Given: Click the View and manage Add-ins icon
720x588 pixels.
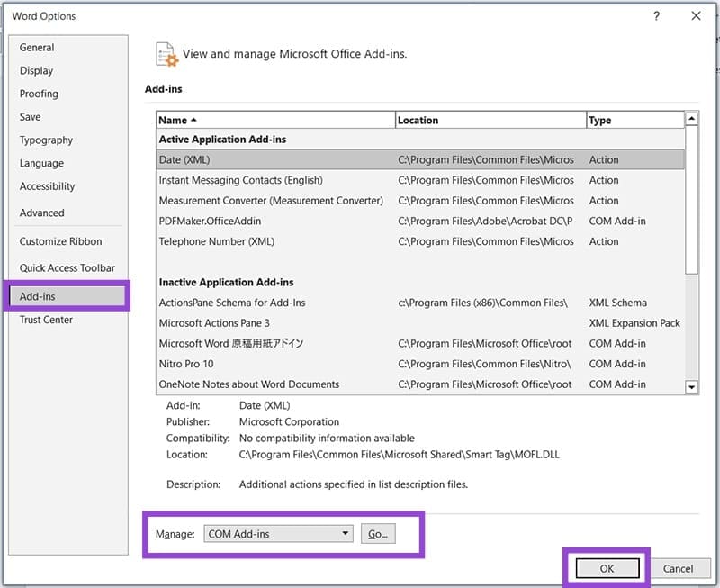Looking at the screenshot, I should click(x=166, y=54).
